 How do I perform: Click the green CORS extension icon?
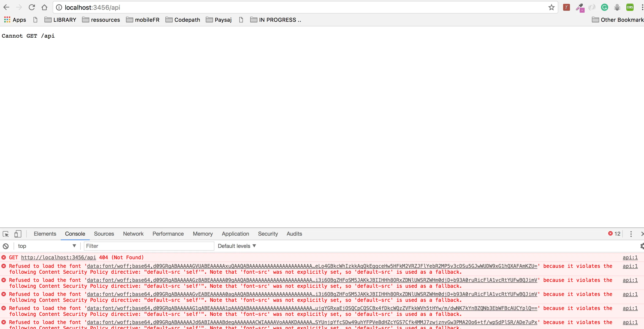coord(630,7)
